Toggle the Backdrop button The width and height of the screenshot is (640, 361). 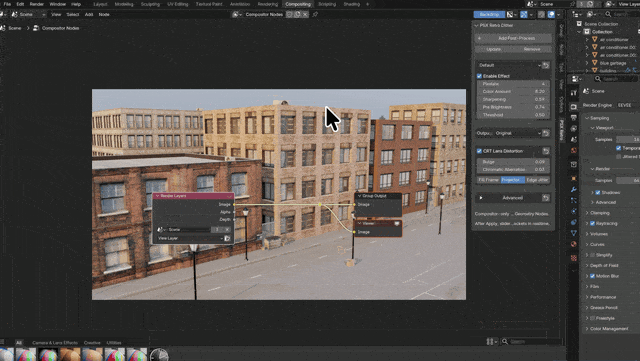(x=489, y=15)
